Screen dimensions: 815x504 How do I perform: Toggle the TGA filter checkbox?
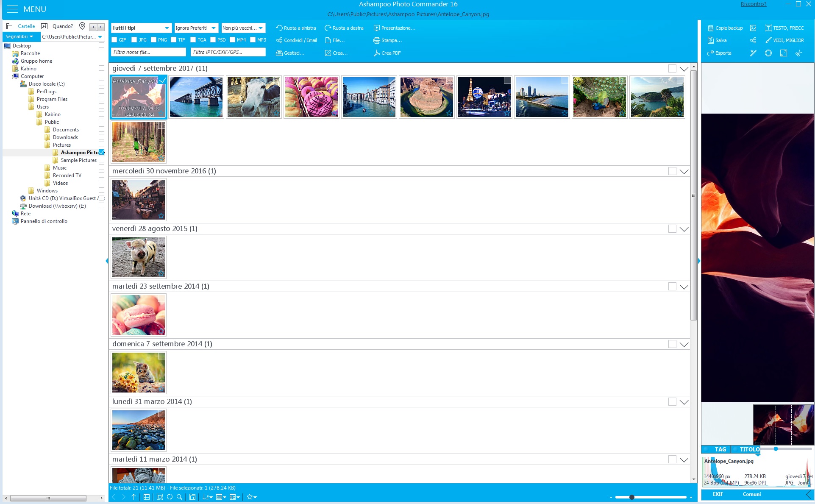(193, 40)
